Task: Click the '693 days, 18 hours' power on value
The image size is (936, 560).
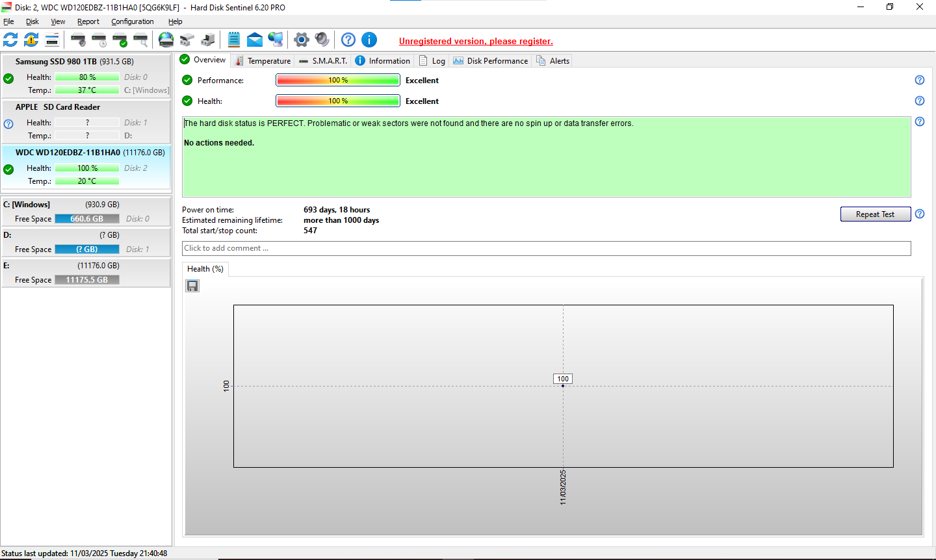Action: point(337,210)
